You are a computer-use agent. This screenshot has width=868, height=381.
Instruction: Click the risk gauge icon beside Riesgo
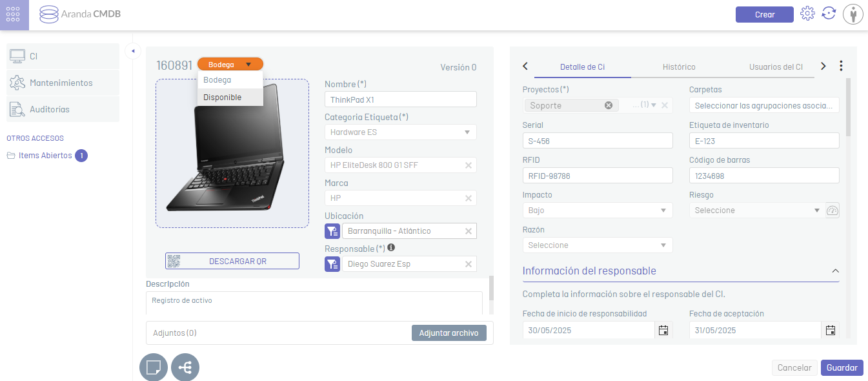[832, 211]
